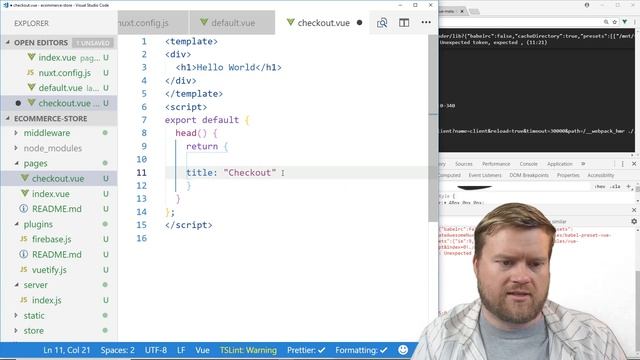The image size is (640, 360).
Task: Change indentation via Spaces: 2
Action: tap(118, 350)
